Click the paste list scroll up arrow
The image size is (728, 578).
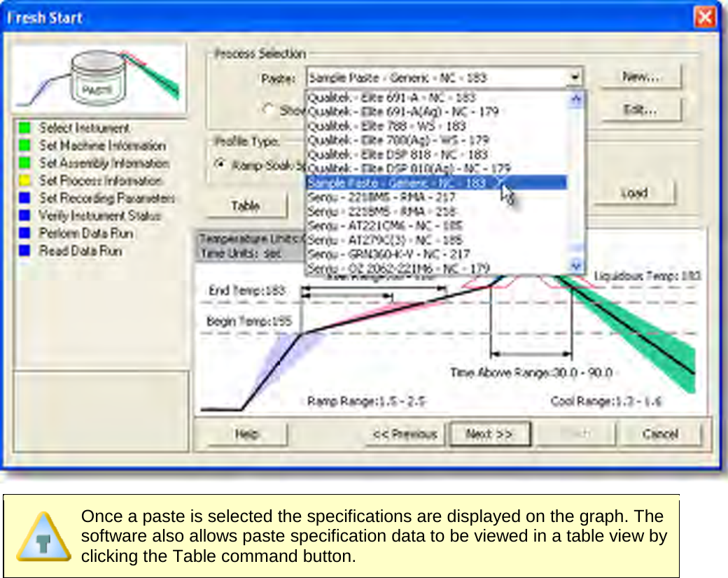pos(575,99)
